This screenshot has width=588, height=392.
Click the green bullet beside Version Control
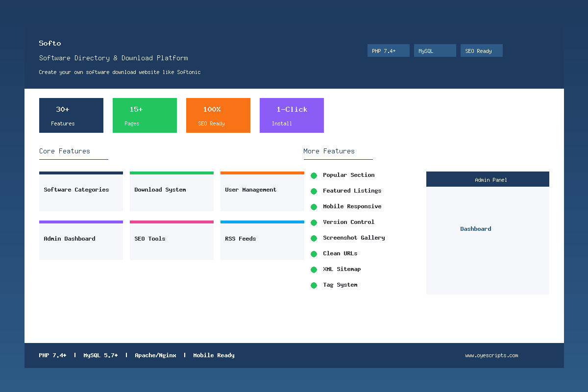314,222
